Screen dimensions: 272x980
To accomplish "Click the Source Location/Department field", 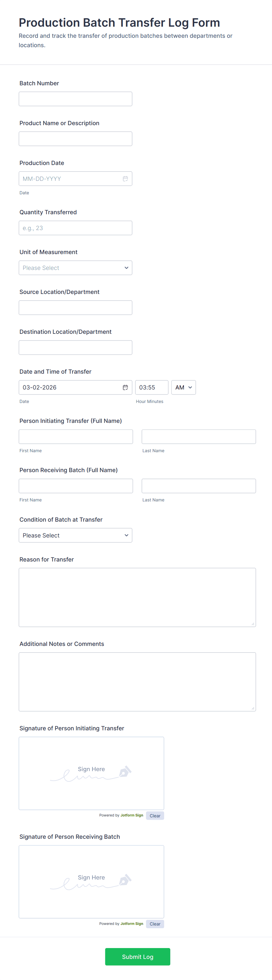I will (75, 308).
